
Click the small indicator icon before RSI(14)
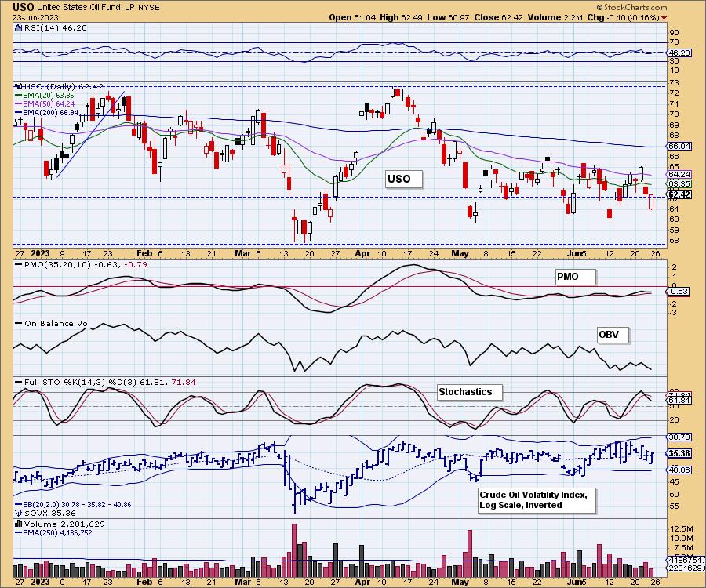pyautogui.click(x=18, y=27)
